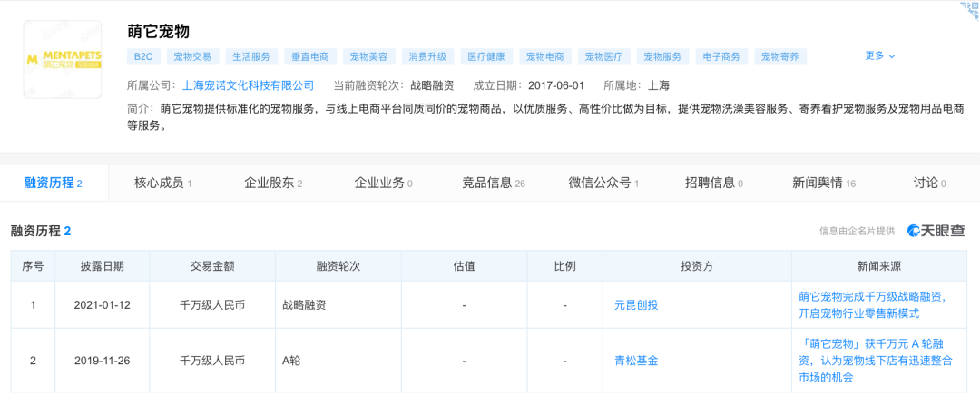Click the 比例 column header
Image resolution: width=980 pixels, height=397 pixels.
[x=564, y=266]
